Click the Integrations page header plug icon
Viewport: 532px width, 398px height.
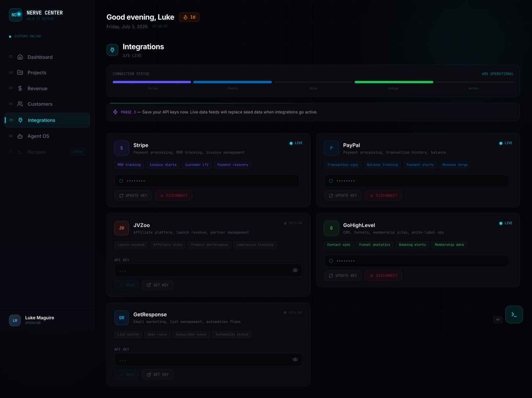(112, 50)
